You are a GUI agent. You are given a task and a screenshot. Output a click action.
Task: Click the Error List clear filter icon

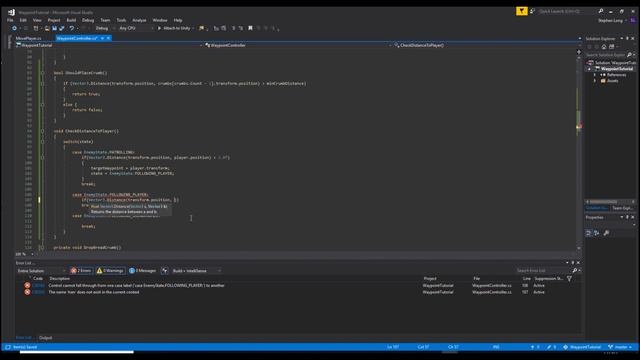click(164, 271)
